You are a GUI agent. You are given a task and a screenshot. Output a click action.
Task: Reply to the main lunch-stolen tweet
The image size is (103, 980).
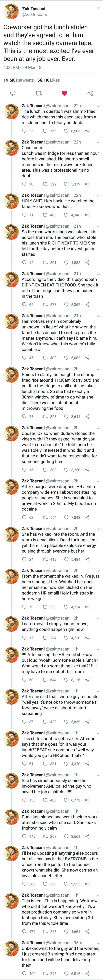(x=13, y=93)
